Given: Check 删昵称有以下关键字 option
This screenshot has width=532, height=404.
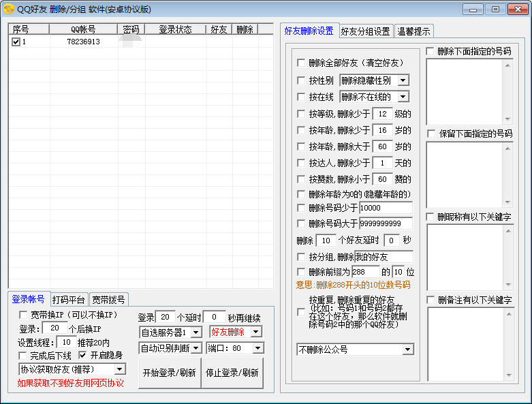Looking at the screenshot, I should pos(430,217).
